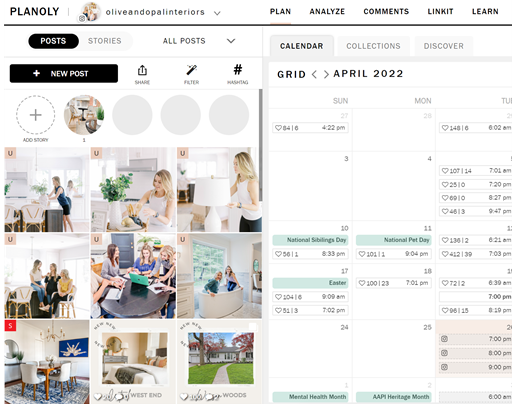This screenshot has height=404, width=512.
Task: Switch to Collections tab
Action: tap(373, 46)
